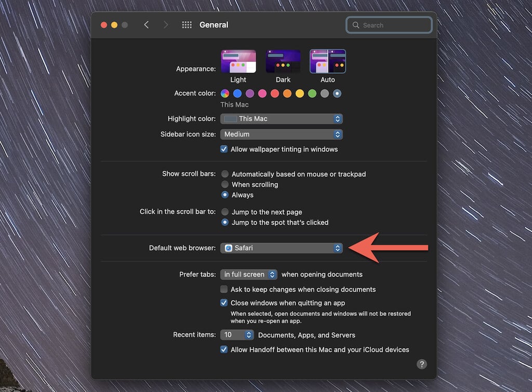Toggle Allow wallpaper tinting in windows
This screenshot has height=392, width=532.
click(x=224, y=149)
